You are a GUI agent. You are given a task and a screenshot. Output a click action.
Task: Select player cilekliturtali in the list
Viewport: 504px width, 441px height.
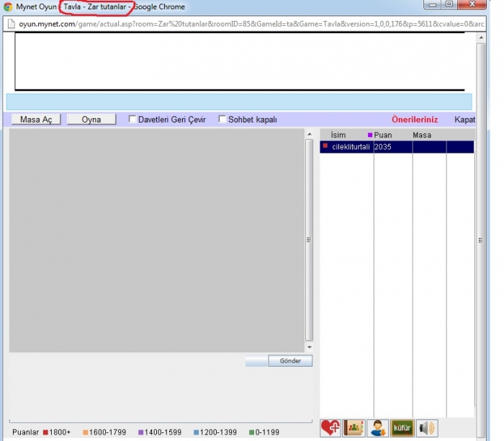351,147
